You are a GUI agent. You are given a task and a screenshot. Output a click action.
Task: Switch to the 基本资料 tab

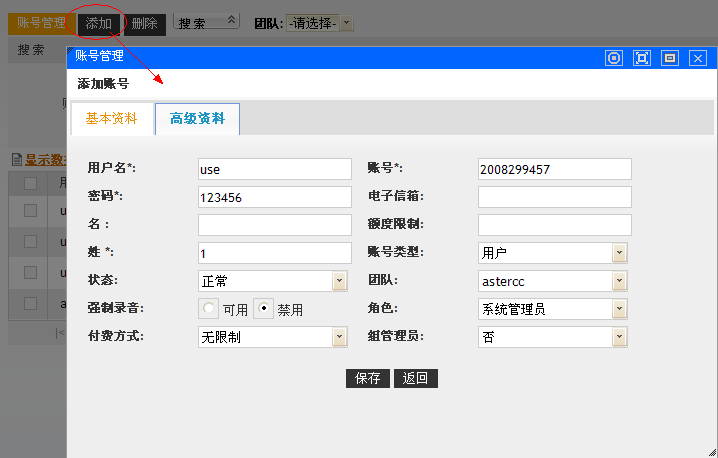click(112, 118)
